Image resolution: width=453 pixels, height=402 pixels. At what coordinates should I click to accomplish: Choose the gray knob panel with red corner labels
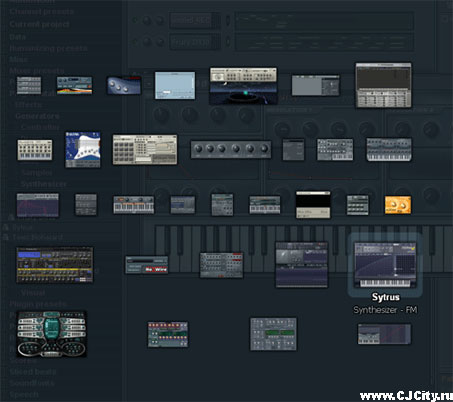click(222, 265)
